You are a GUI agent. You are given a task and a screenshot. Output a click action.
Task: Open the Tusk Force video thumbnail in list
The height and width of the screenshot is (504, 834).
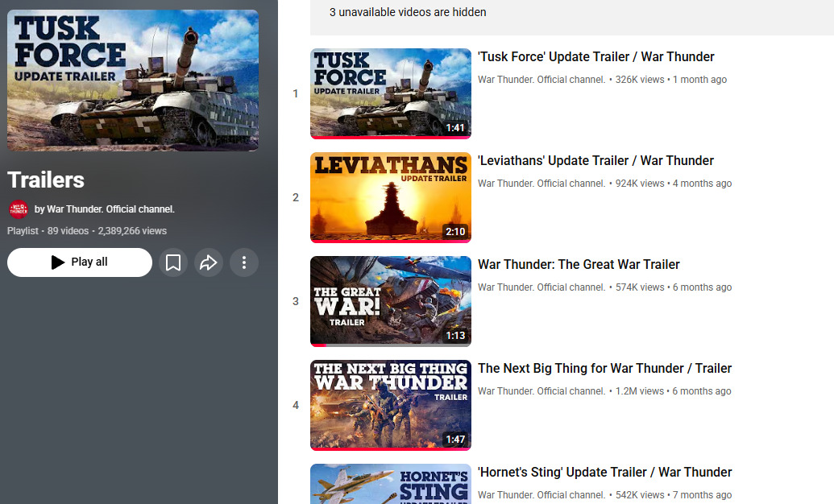(x=390, y=93)
